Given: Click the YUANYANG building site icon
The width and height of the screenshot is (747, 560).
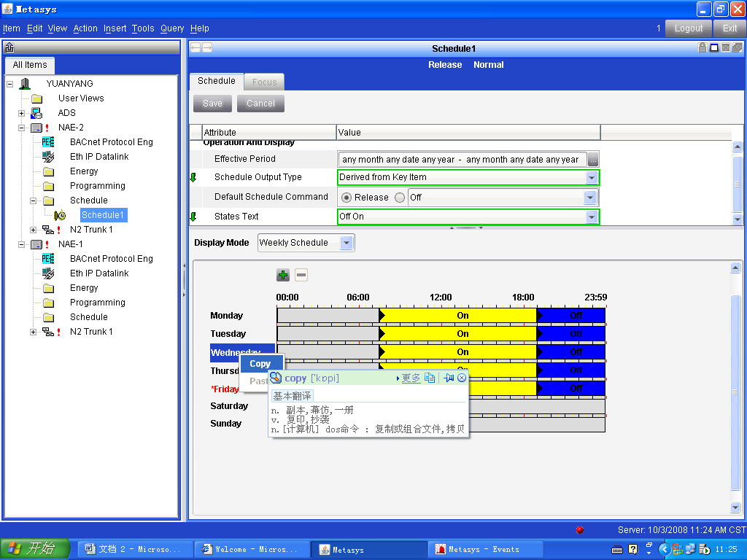Looking at the screenshot, I should point(25,84).
